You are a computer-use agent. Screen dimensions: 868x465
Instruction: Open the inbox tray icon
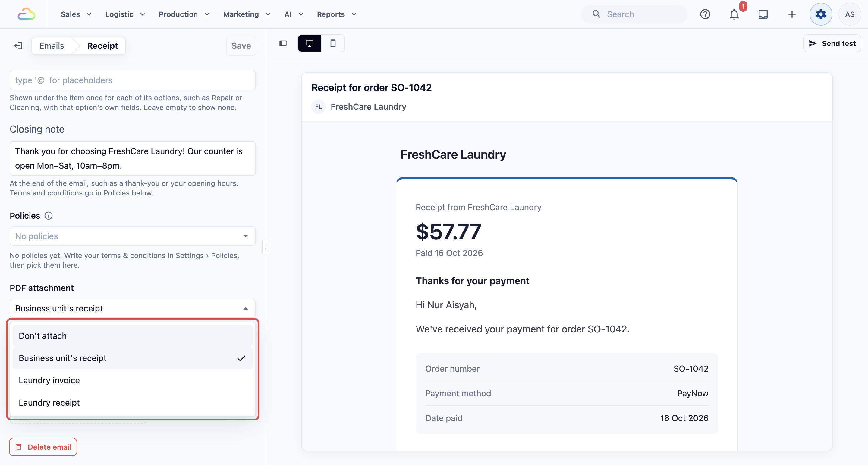pyautogui.click(x=763, y=14)
